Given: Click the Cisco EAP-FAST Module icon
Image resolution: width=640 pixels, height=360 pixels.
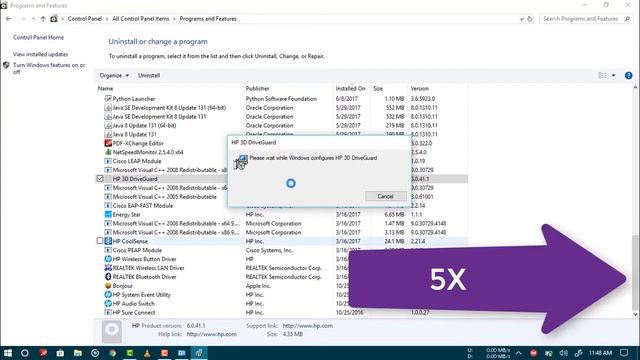Looking at the screenshot, I should tap(108, 206).
